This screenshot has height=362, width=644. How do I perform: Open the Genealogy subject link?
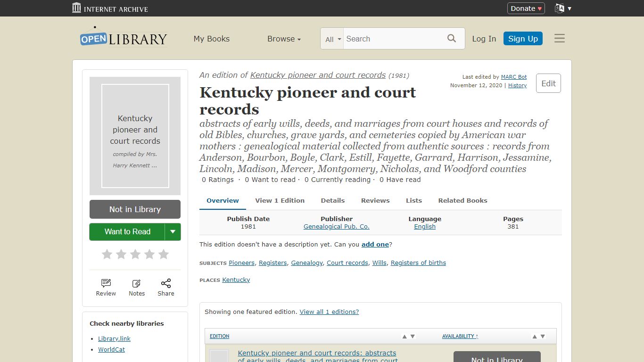307,263
